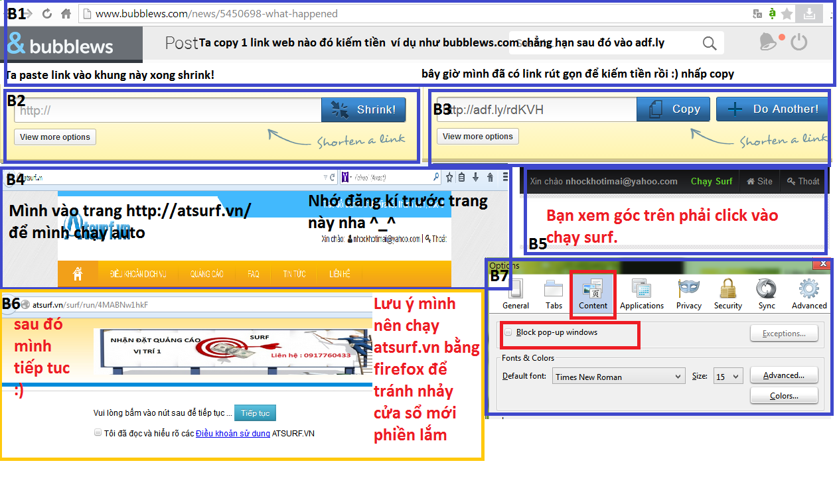Open the Firefox hamburger menu
Screen dimensions: 837x504
(x=505, y=177)
